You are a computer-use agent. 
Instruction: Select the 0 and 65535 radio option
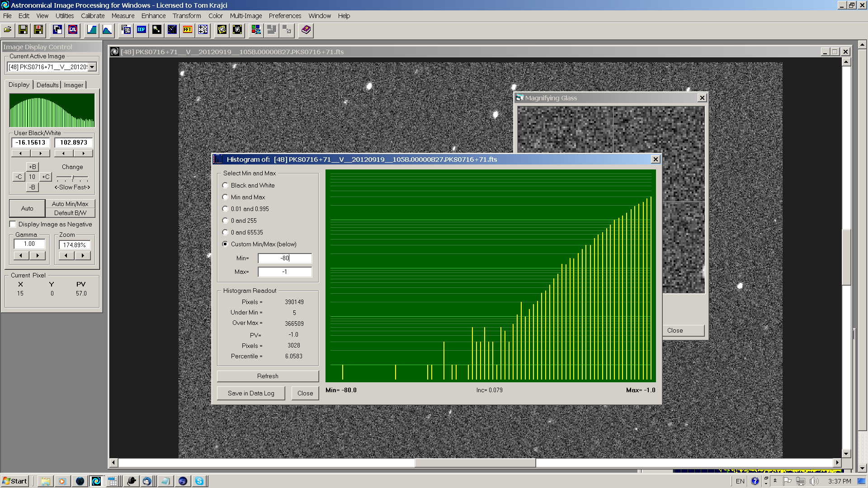225,233
